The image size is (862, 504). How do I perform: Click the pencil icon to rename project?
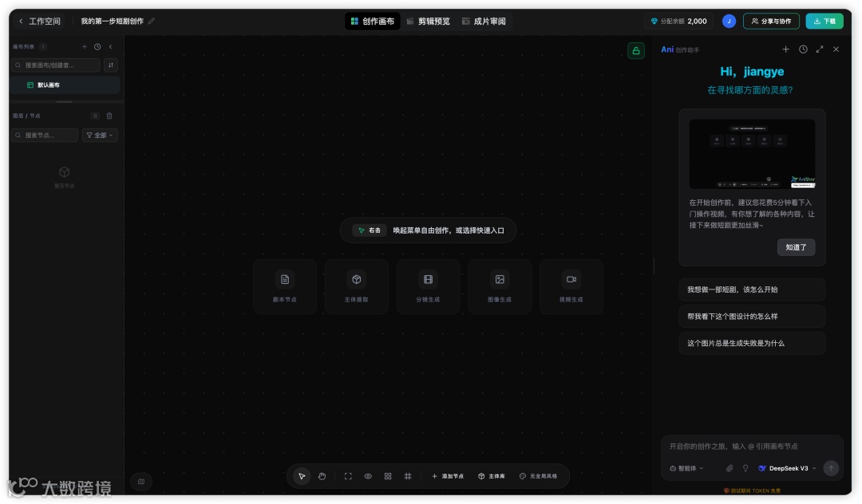(151, 21)
